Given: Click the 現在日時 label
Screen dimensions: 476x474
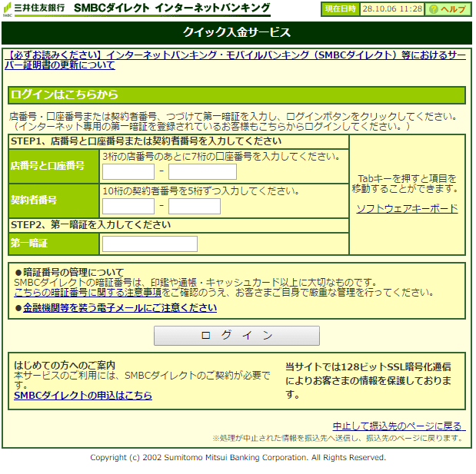Looking at the screenshot, I should (341, 9).
